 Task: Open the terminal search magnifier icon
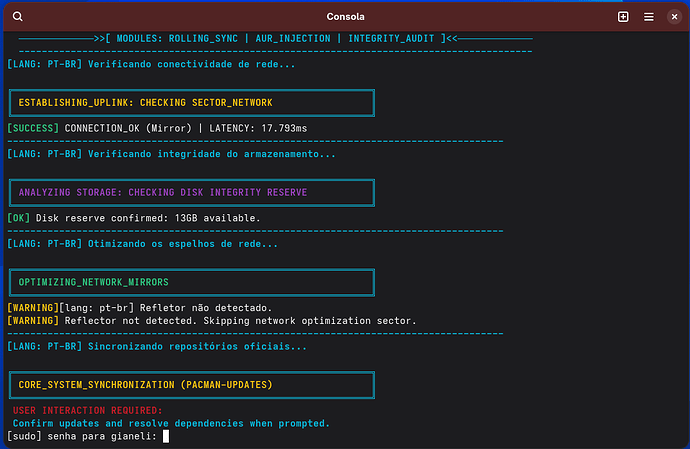point(18,17)
